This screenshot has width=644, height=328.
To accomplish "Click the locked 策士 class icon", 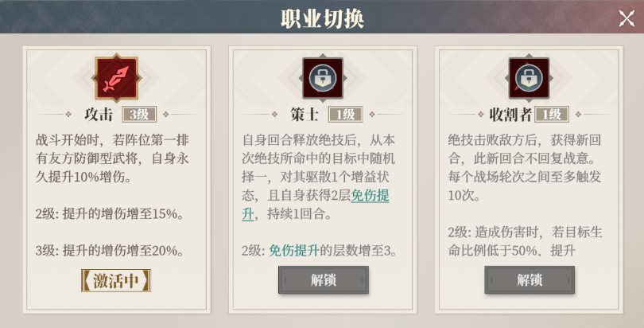I will coord(323,77).
